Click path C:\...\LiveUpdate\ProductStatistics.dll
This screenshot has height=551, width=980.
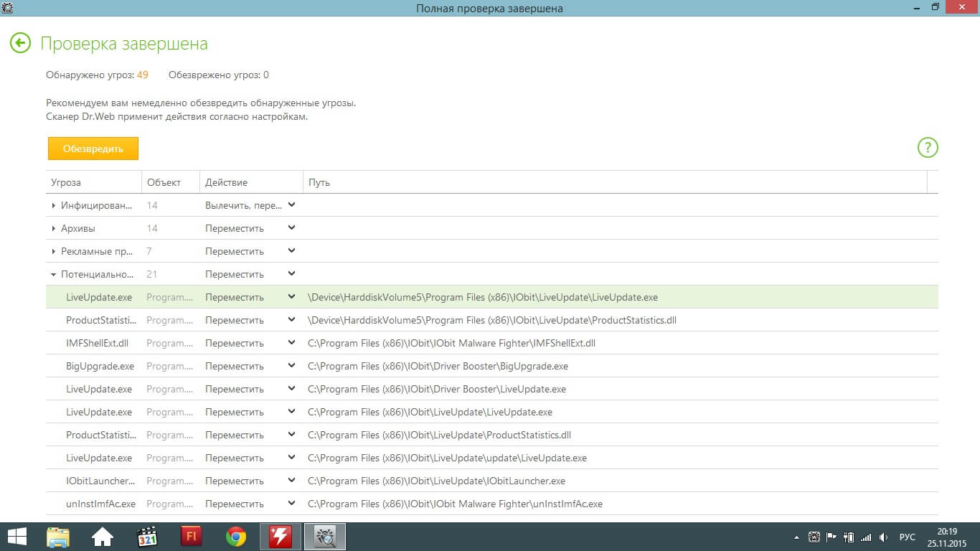[x=439, y=435]
